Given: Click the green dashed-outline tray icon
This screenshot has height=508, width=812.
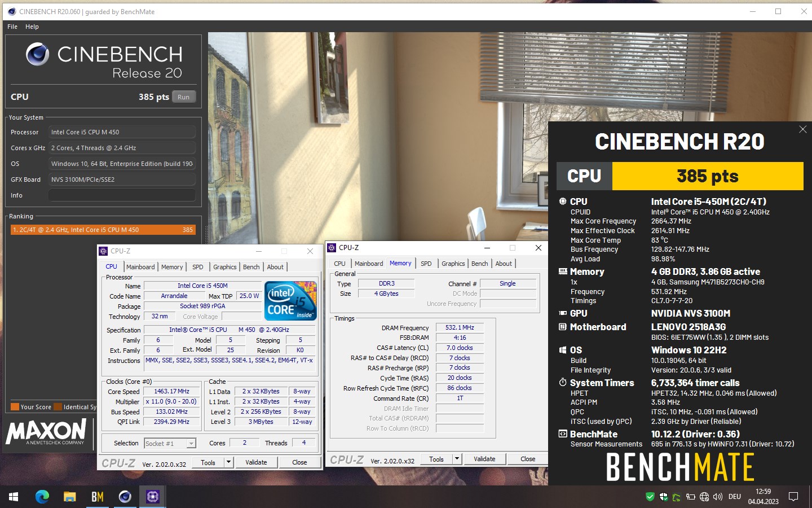Looking at the screenshot, I should pos(677,497).
